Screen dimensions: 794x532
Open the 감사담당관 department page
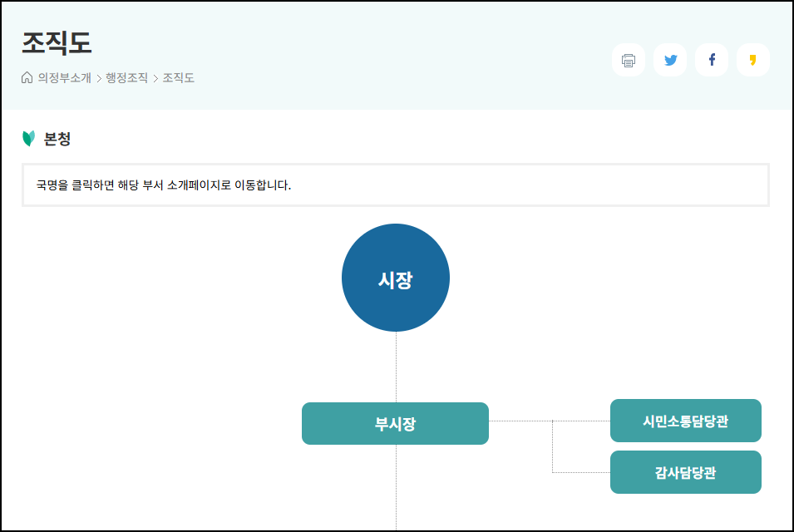[x=685, y=471]
